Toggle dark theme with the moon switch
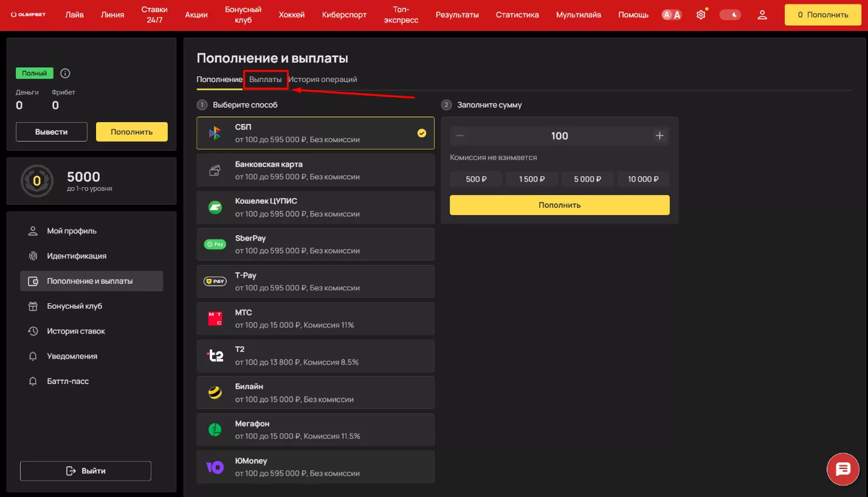The height and width of the screenshot is (497, 868). (730, 14)
